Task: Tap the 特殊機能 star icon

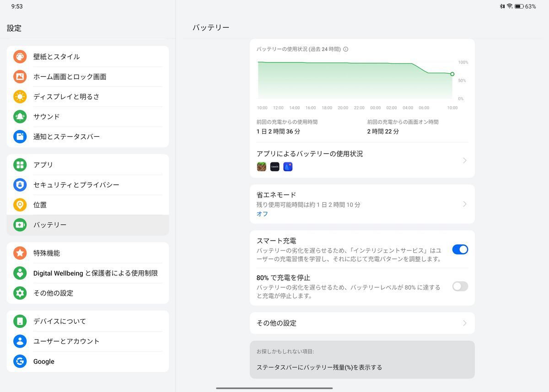Action: [20, 253]
